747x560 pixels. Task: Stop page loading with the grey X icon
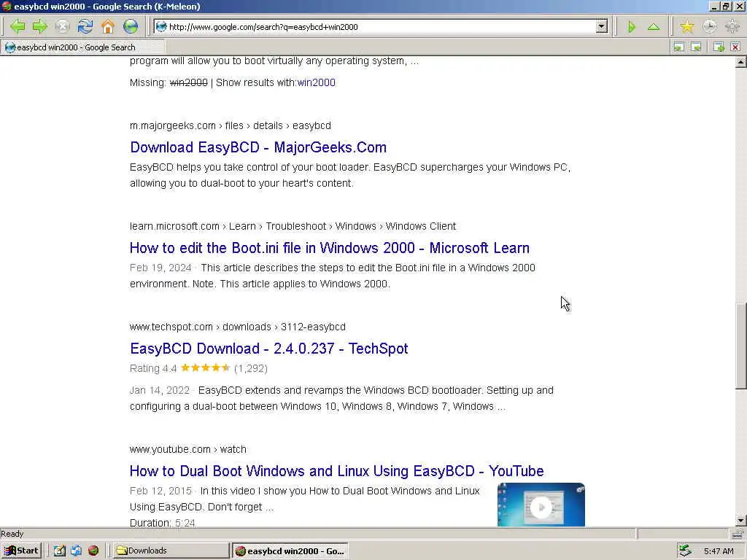(63, 27)
